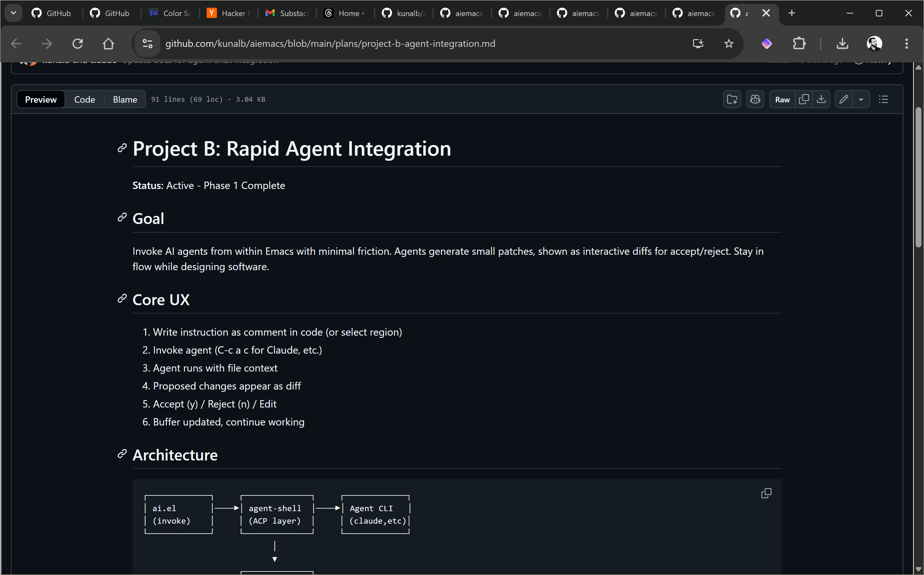Viewport: 924px width, 575px height.
Task: Open the document outline list icon
Action: [883, 100]
